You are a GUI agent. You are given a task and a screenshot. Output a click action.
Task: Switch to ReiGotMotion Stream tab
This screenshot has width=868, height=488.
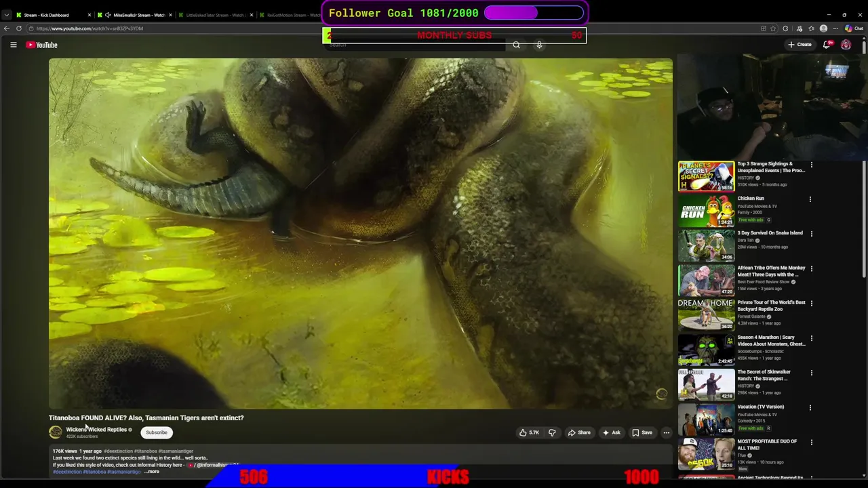290,15
